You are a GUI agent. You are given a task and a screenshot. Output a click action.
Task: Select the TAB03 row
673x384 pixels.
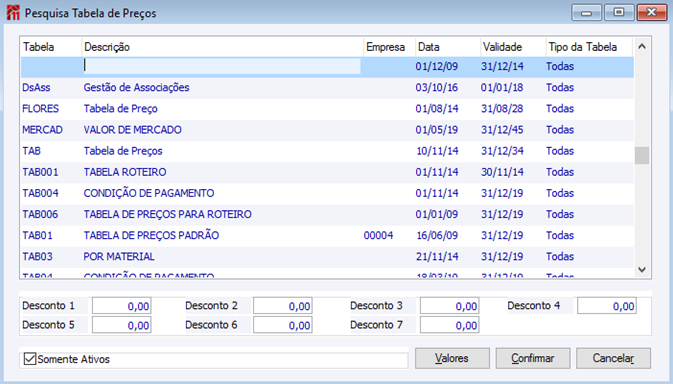click(327, 257)
